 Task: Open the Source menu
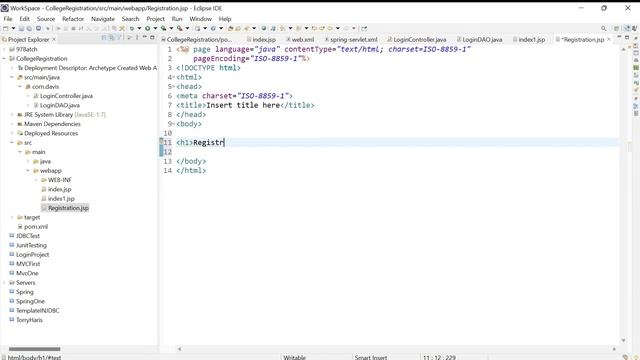click(x=46, y=19)
